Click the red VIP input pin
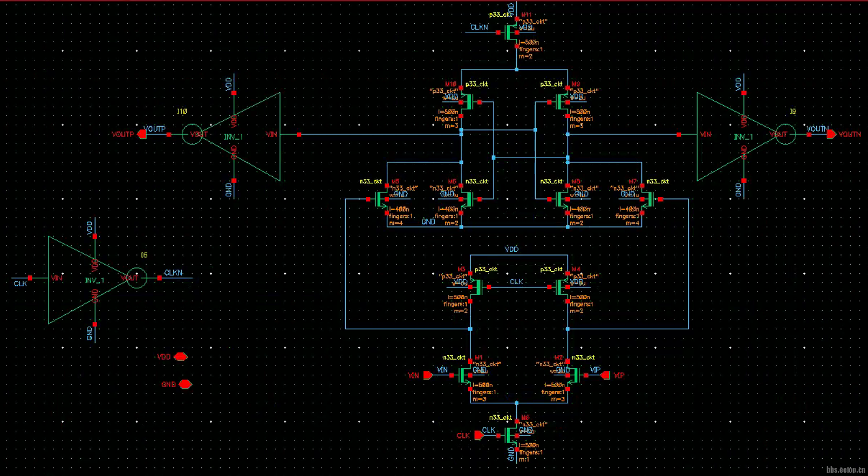Viewport: 868px width, 476px height. [605, 375]
